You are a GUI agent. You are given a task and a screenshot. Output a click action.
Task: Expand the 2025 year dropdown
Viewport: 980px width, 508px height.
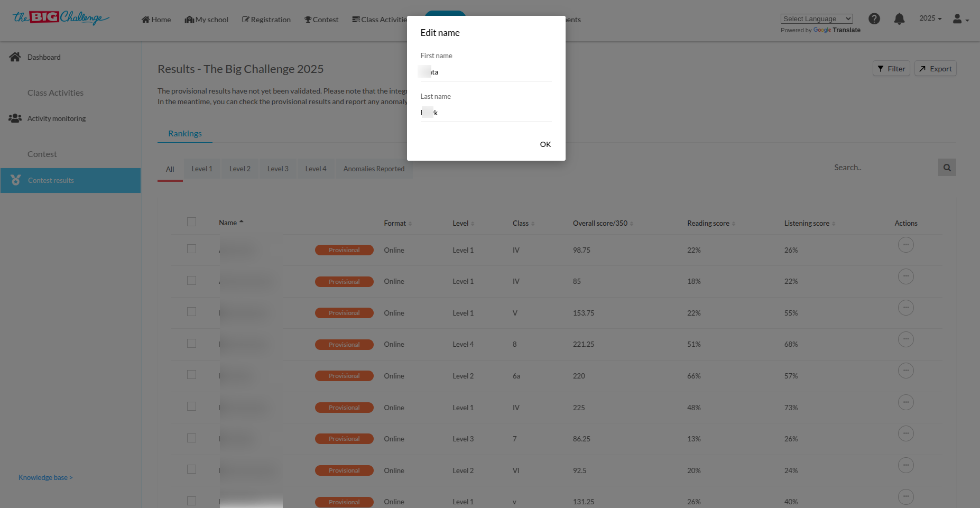[x=930, y=18]
